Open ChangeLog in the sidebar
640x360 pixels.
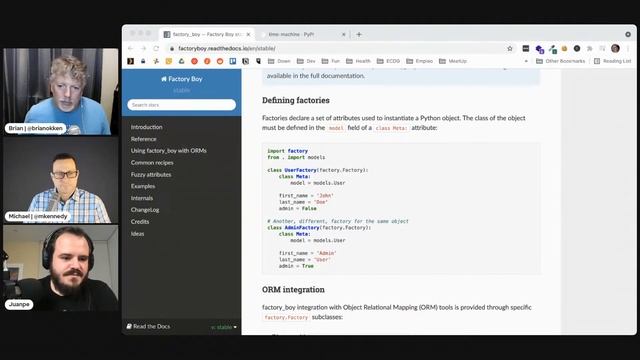click(145, 210)
